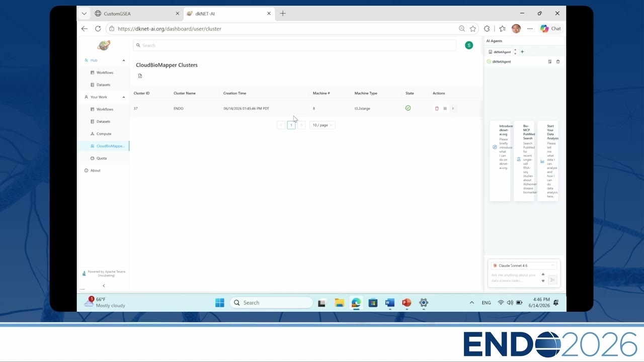Open Datasets under Hub

coord(103,85)
